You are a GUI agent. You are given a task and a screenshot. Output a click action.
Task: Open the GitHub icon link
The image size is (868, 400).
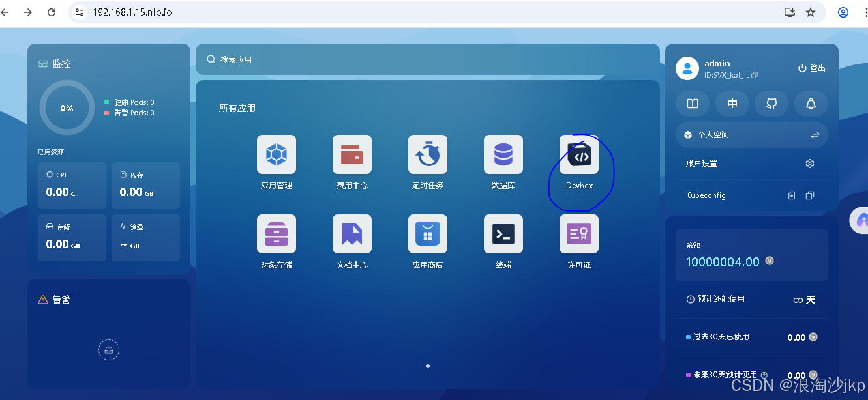771,104
